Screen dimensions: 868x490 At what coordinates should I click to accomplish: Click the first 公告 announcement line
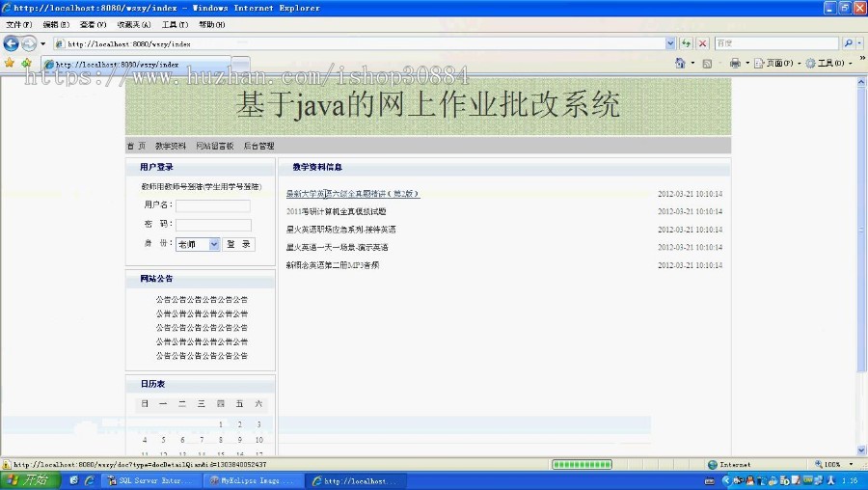click(202, 300)
